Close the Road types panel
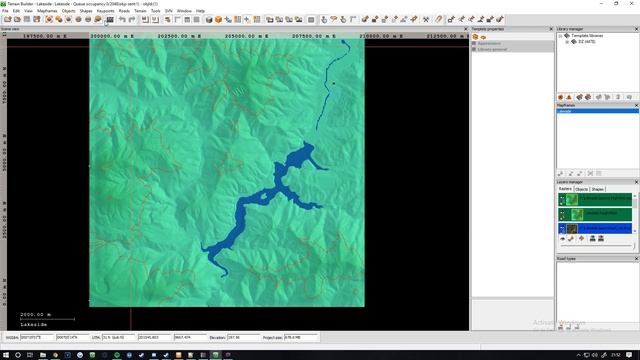 click(636, 259)
